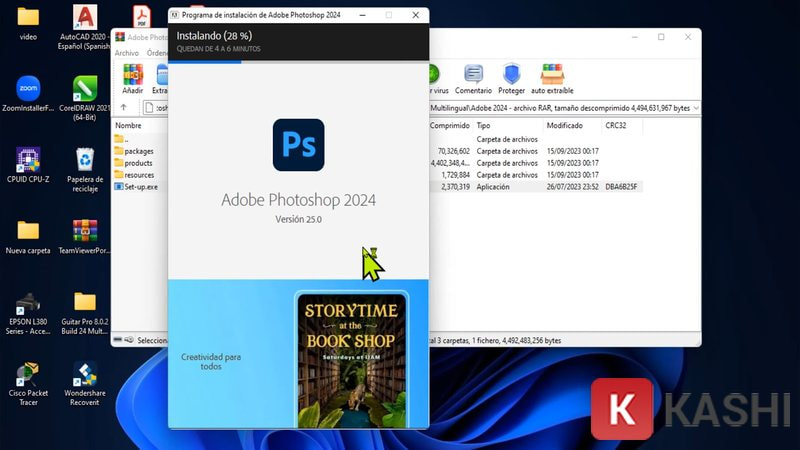Screen dimensions: 800x450
Task: Click "Adobe Photoshop 2024" title text
Action: [298, 200]
